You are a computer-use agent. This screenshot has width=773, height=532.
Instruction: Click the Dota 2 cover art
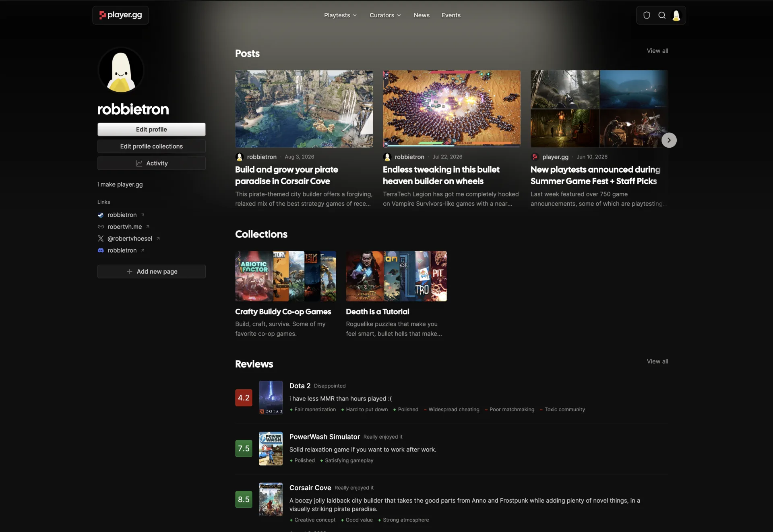[x=271, y=398]
